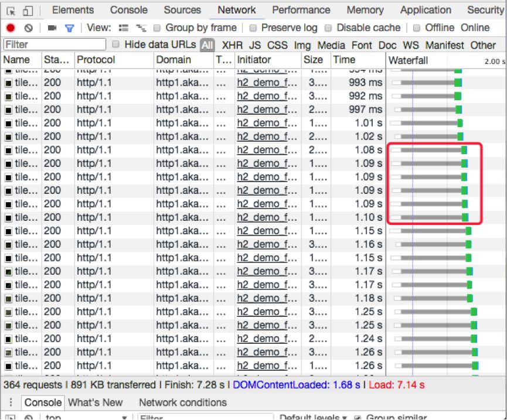The width and height of the screenshot is (507, 420).
Task: Filter requests by Other
Action: pos(483,45)
